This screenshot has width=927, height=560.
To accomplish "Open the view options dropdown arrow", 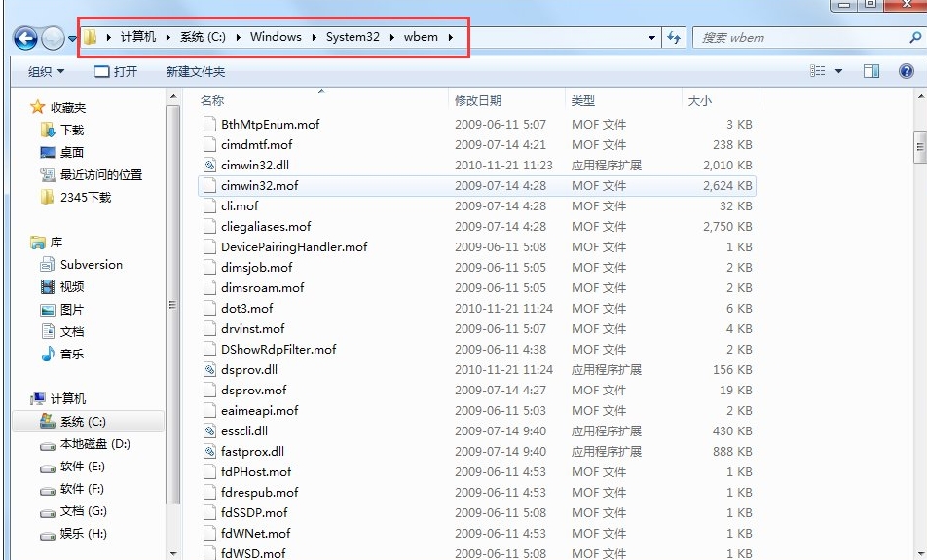I will [x=838, y=71].
